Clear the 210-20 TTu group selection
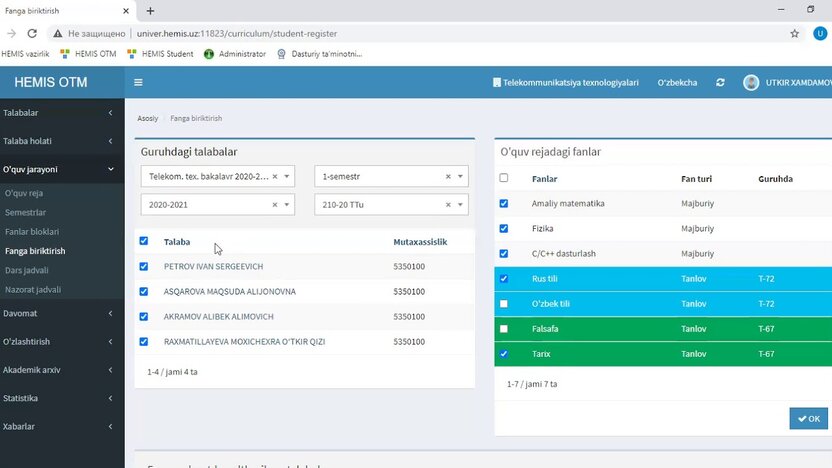 (449, 204)
